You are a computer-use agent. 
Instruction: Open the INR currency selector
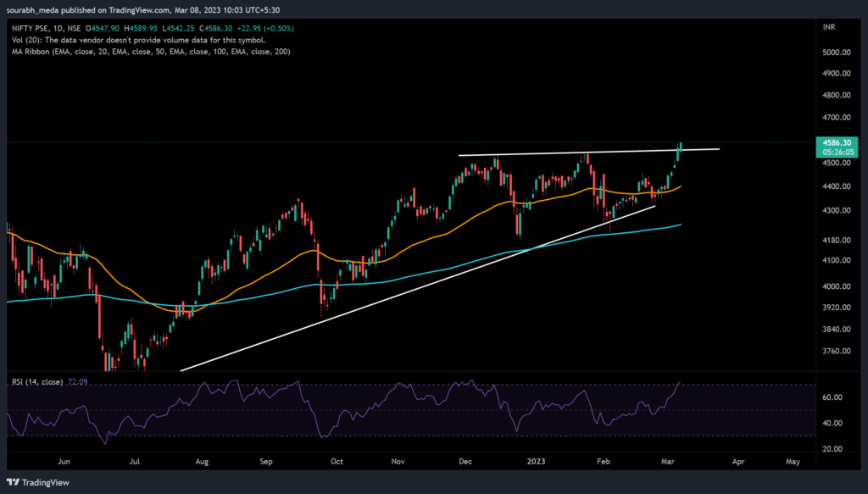point(829,27)
